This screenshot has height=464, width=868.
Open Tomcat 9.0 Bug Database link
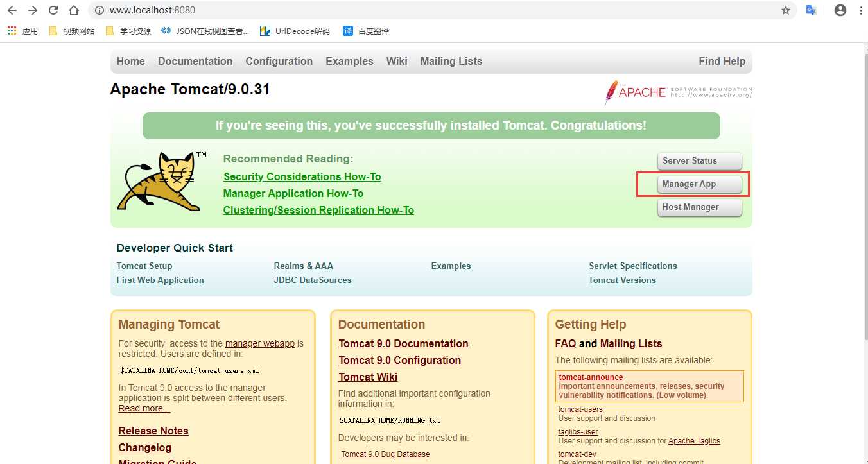pyautogui.click(x=386, y=454)
